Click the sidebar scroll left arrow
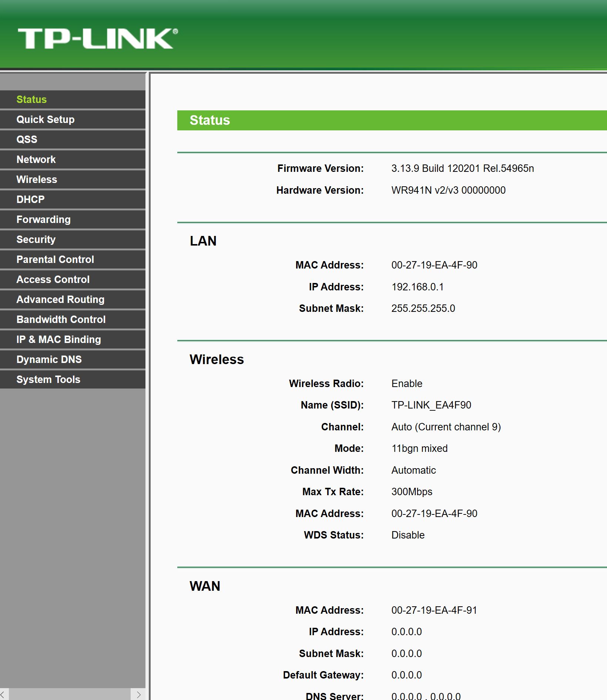 pos(3,694)
